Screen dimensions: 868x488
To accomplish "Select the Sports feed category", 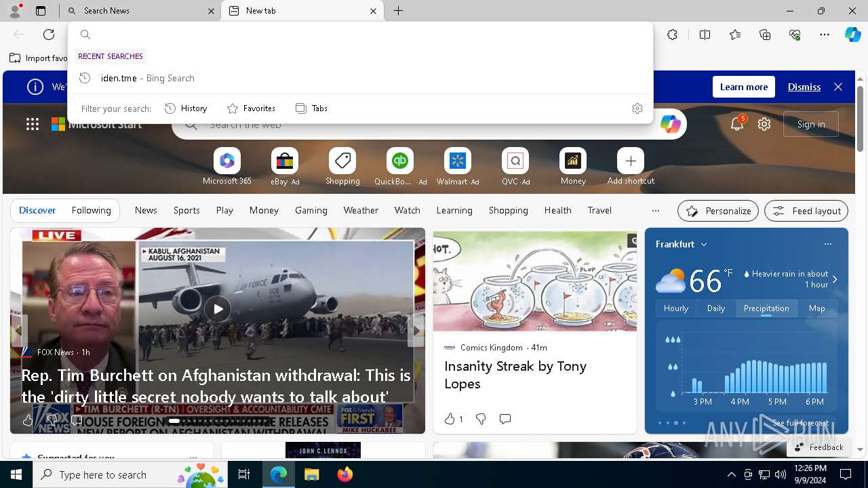I will pyautogui.click(x=186, y=211).
